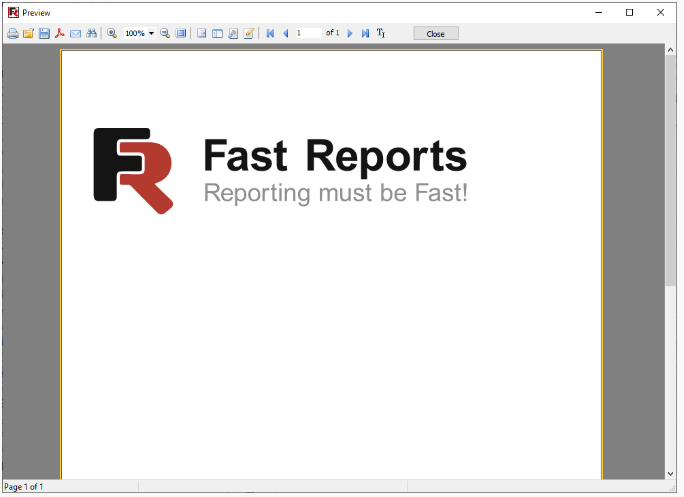Viewport: 684px width, 497px height.
Task: Zoom out with the magnifier minus icon
Action: coord(165,33)
